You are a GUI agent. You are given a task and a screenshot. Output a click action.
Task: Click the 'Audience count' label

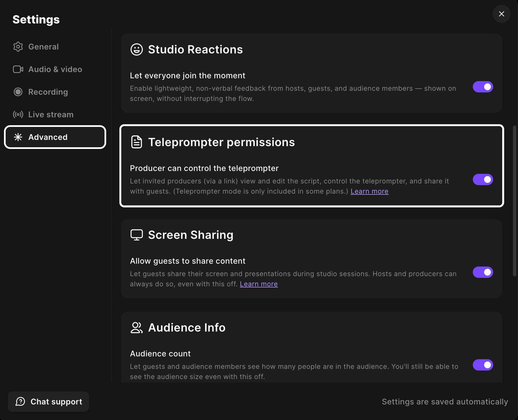click(160, 354)
